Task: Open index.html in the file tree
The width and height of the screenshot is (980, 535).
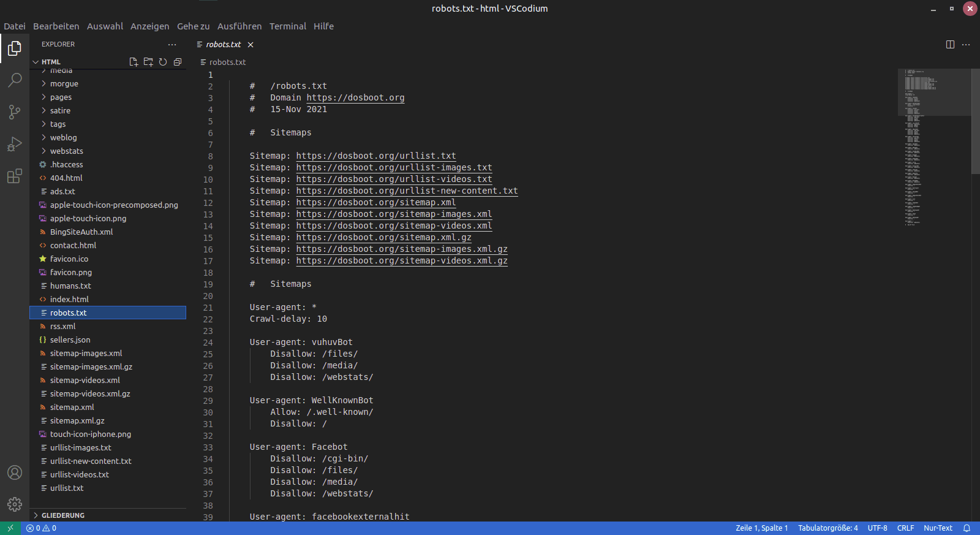Action: (108, 299)
